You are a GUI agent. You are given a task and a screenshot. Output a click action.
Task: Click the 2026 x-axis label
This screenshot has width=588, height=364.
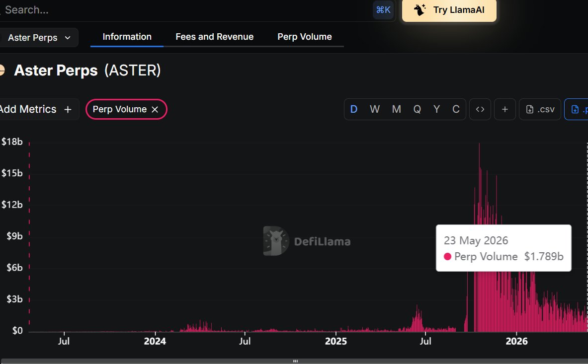(517, 341)
